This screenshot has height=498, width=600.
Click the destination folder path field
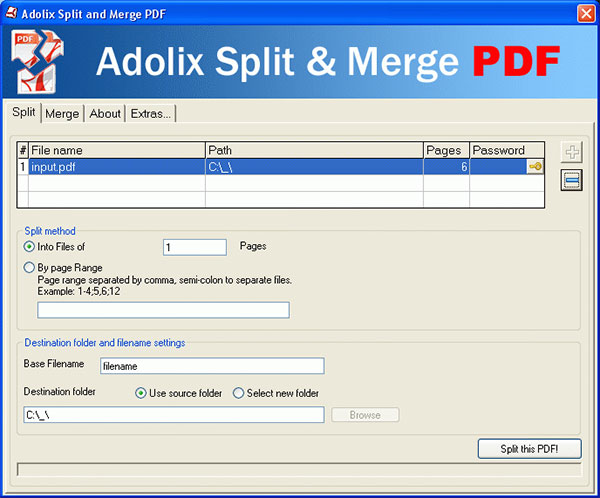click(x=173, y=415)
